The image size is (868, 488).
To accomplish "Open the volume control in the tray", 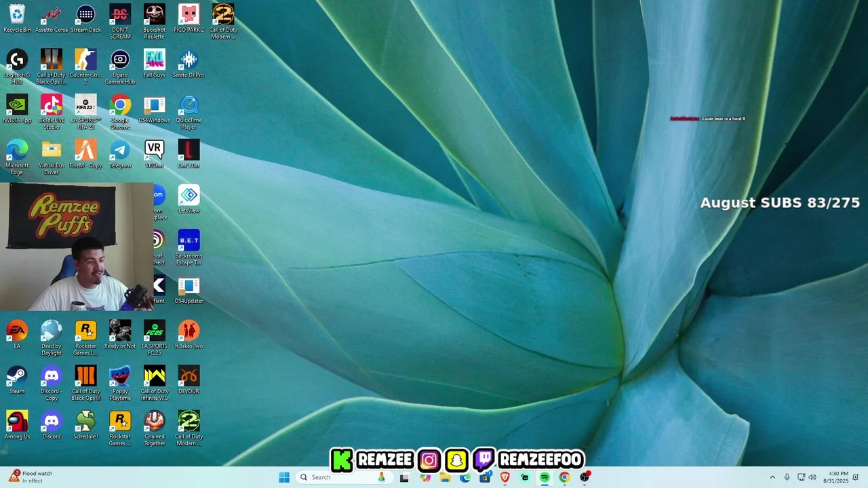I will pos(812,477).
